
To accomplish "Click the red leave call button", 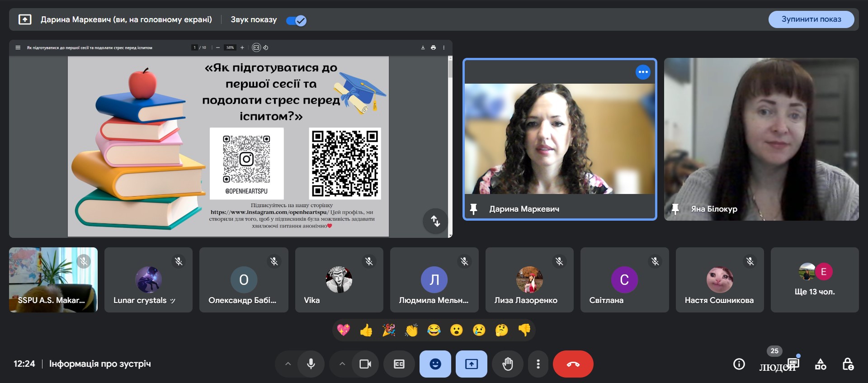I will click(573, 364).
